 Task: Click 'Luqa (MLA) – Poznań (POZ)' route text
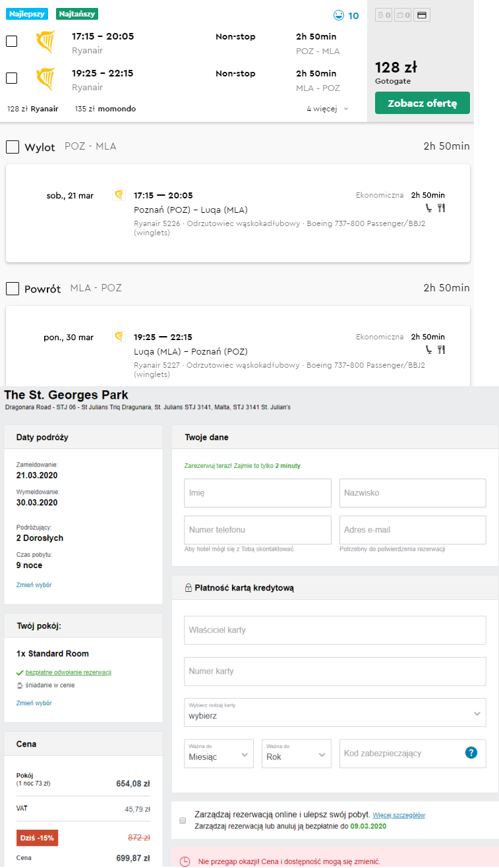(x=191, y=352)
